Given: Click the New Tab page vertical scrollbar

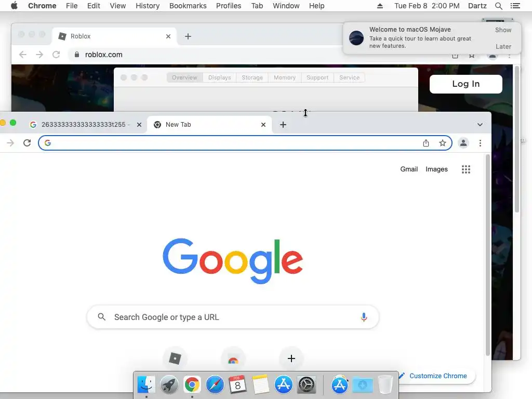Looking at the screenshot, I should pos(487,255).
